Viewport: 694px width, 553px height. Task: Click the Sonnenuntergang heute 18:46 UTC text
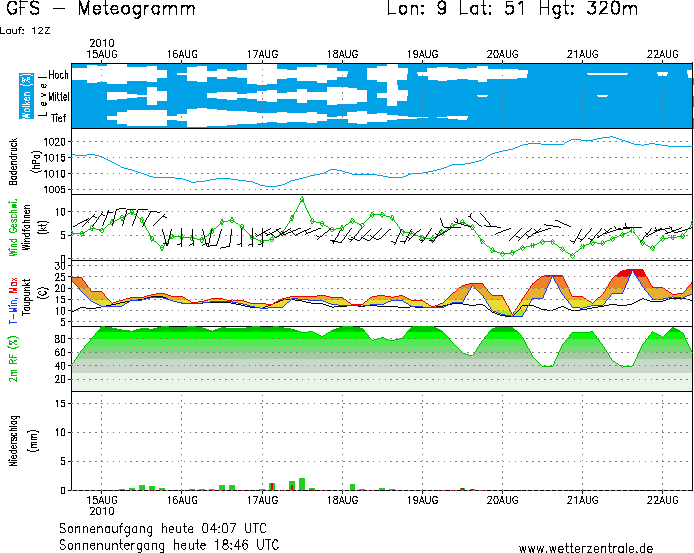point(168,545)
